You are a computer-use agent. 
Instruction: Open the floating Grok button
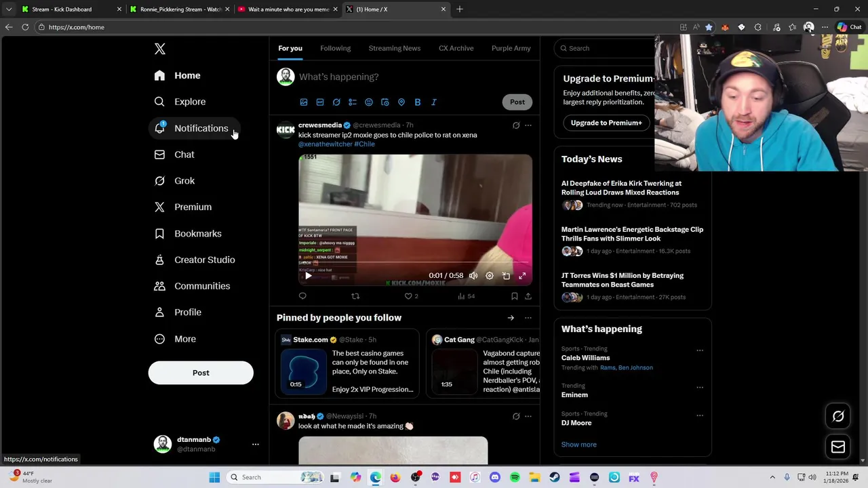pos(838,416)
